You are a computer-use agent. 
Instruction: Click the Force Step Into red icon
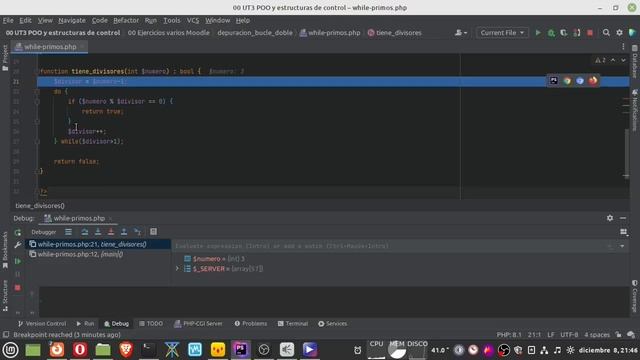[x=111, y=232]
